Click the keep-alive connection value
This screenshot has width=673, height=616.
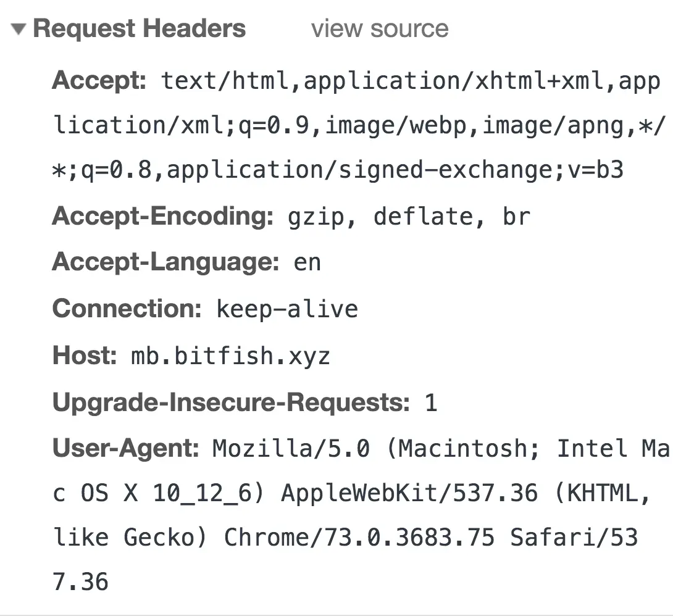point(286,309)
